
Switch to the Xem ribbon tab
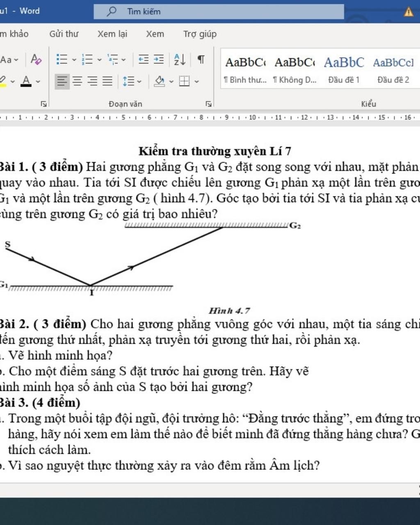coord(155,34)
